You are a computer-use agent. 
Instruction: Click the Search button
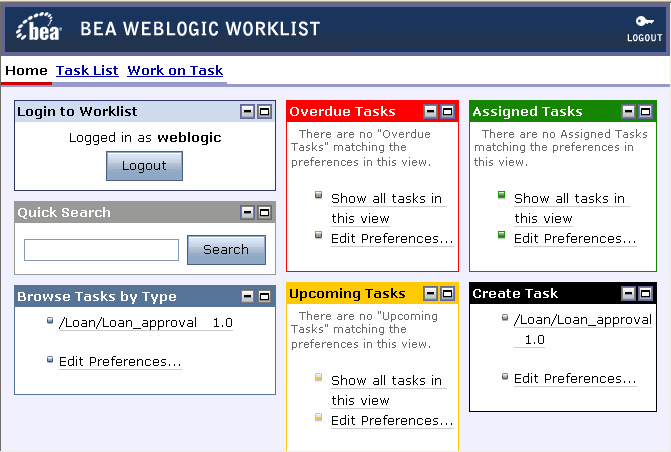(x=226, y=250)
